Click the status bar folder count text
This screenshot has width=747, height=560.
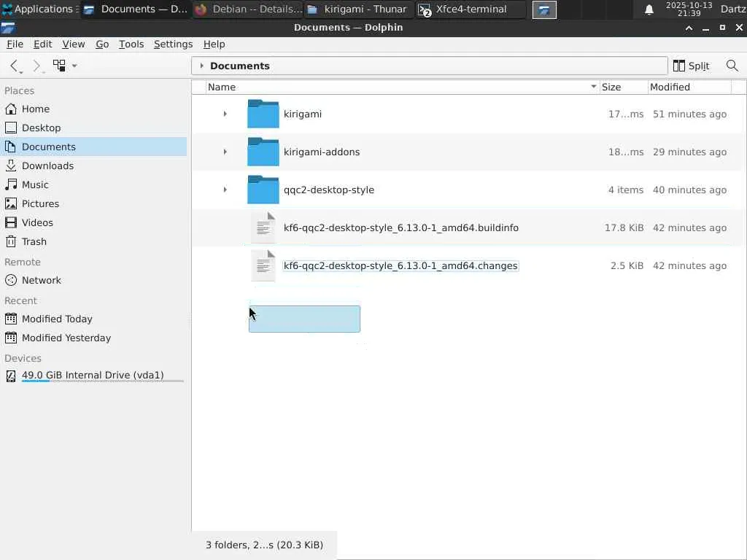click(x=264, y=545)
